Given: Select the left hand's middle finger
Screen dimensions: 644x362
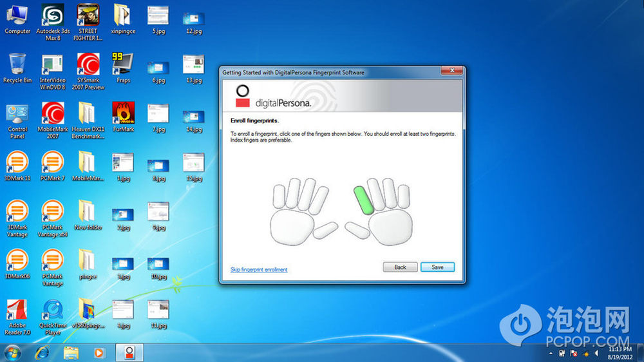Looking at the screenshot, I should pyautogui.click(x=307, y=195).
